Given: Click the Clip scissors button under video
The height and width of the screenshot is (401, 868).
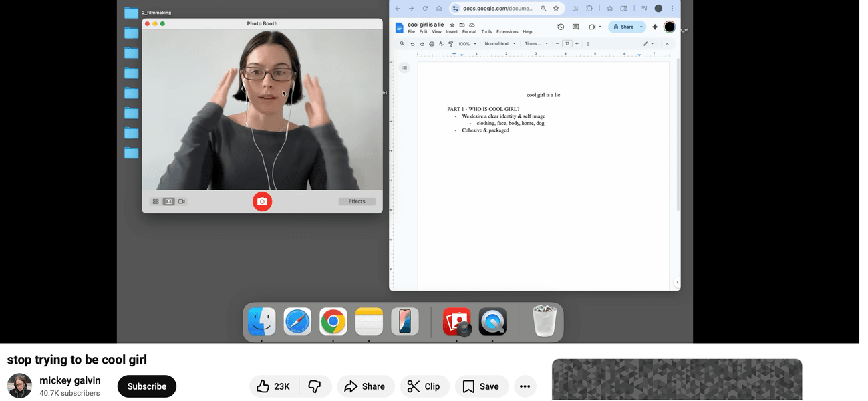Looking at the screenshot, I should tap(424, 386).
